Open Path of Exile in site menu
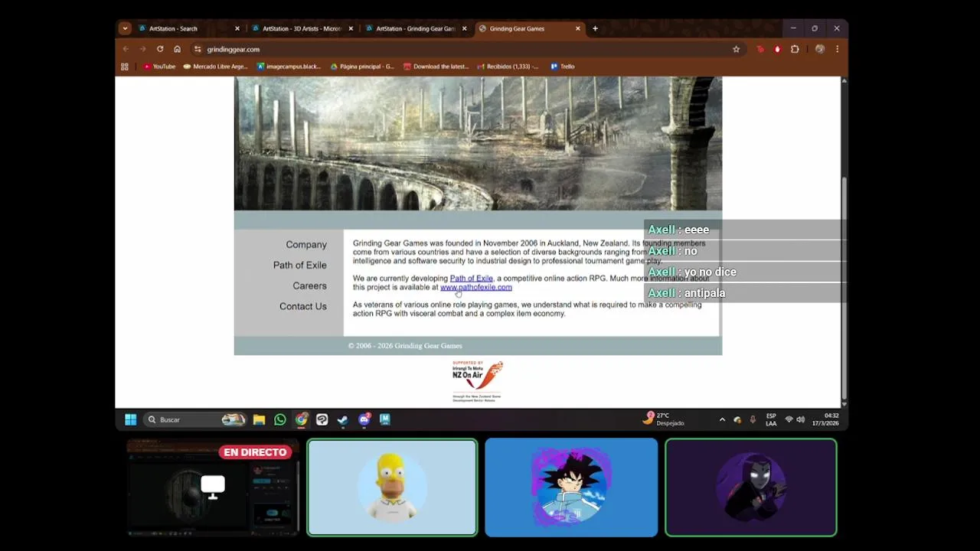This screenshot has height=551, width=980. tap(300, 266)
